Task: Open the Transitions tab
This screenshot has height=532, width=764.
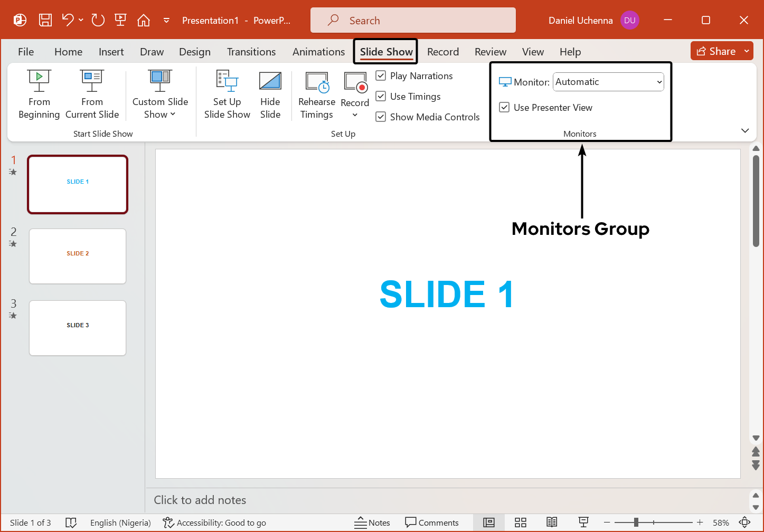Action: 251,52
